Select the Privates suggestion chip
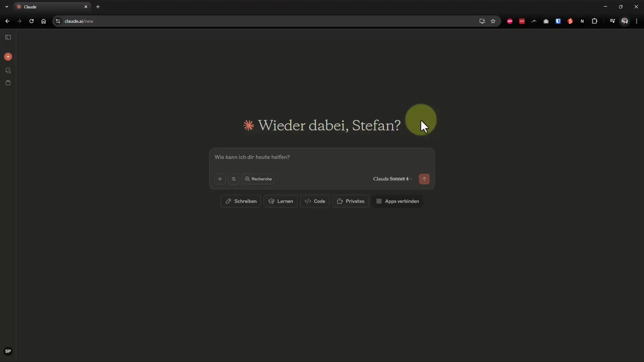This screenshot has height=362, width=644. pyautogui.click(x=350, y=201)
